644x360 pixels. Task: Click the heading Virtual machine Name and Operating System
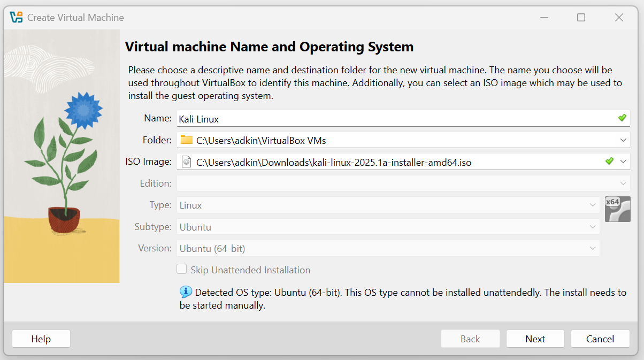click(269, 47)
